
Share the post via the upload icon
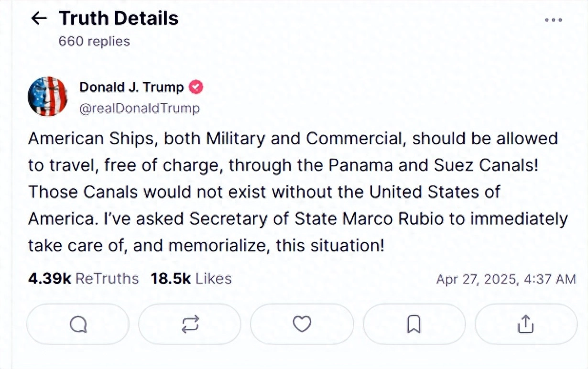[x=525, y=324]
